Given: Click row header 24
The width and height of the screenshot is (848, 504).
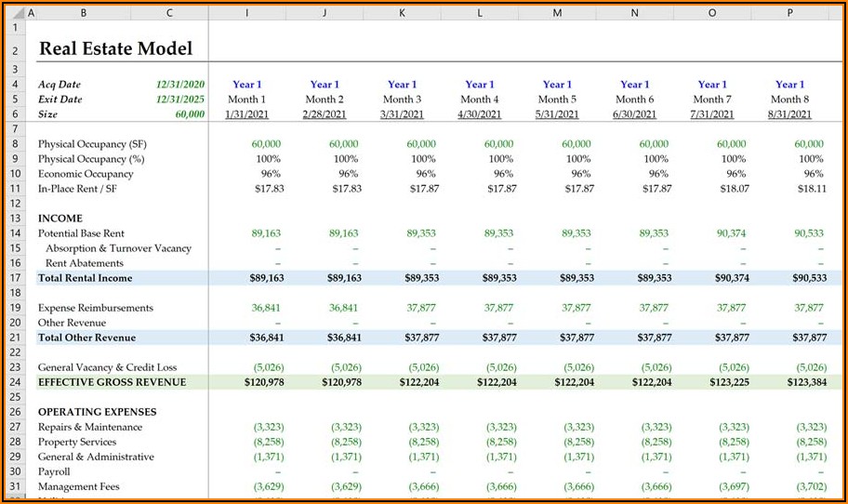Looking at the screenshot, I should tap(14, 382).
